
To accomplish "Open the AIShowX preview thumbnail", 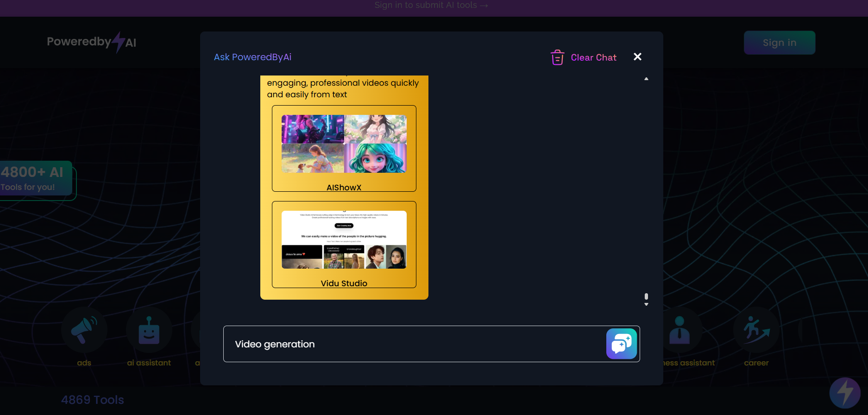I will (344, 144).
